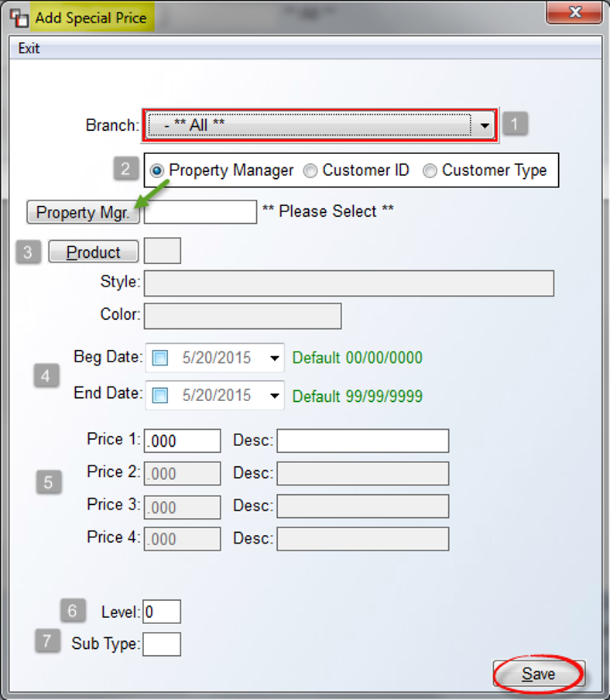Click the Price 2 Desc field
This screenshot has width=610, height=700.
(x=363, y=474)
